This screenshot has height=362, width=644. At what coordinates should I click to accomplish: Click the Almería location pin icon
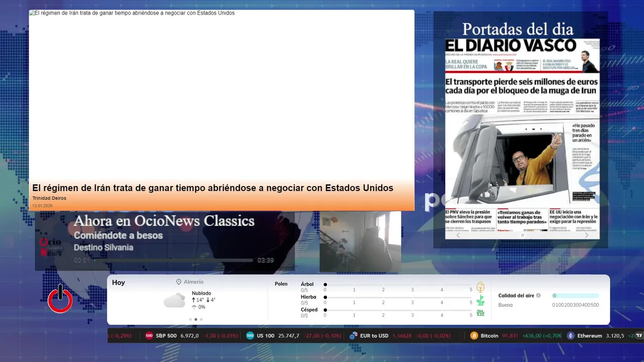pos(179,282)
